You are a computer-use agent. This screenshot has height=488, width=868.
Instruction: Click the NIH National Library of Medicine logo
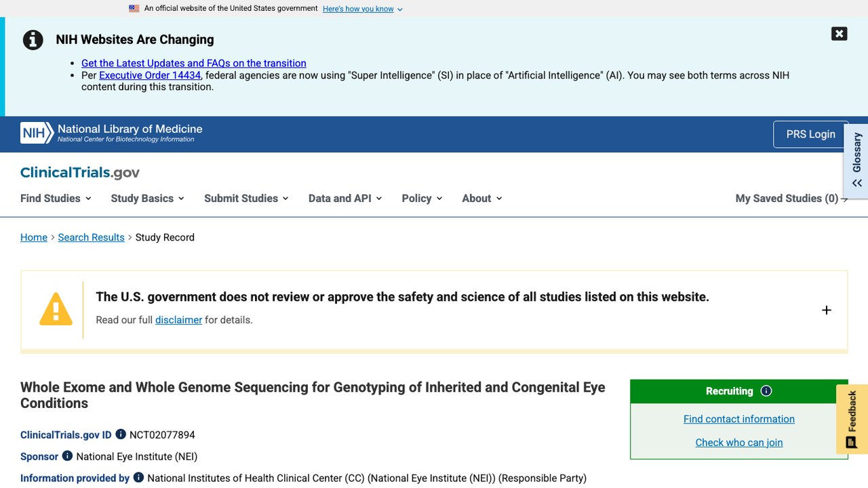coord(111,133)
